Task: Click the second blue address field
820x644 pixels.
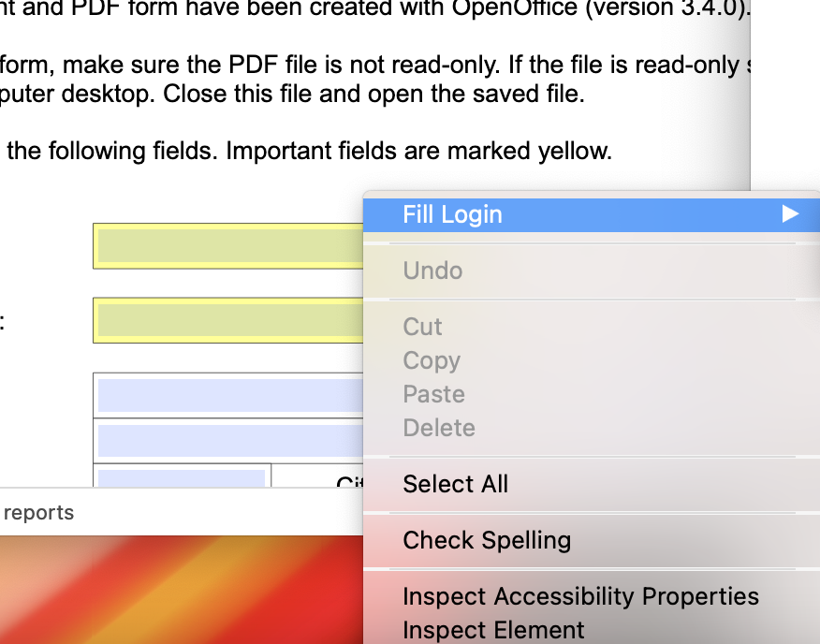Action: (x=225, y=440)
